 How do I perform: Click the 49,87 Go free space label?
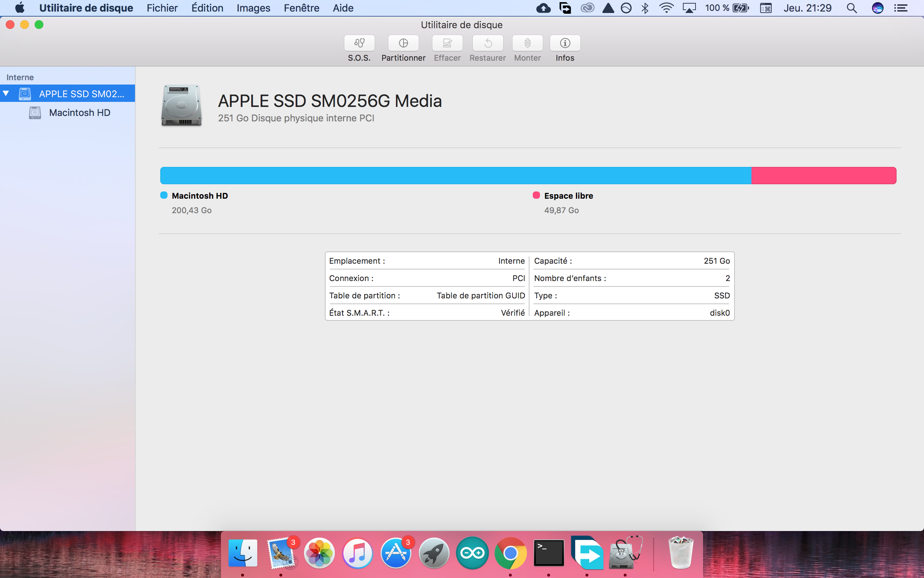[x=561, y=210]
